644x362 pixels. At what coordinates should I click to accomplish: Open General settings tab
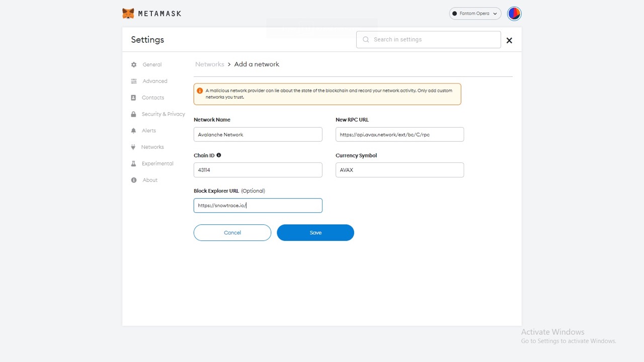coord(152,65)
